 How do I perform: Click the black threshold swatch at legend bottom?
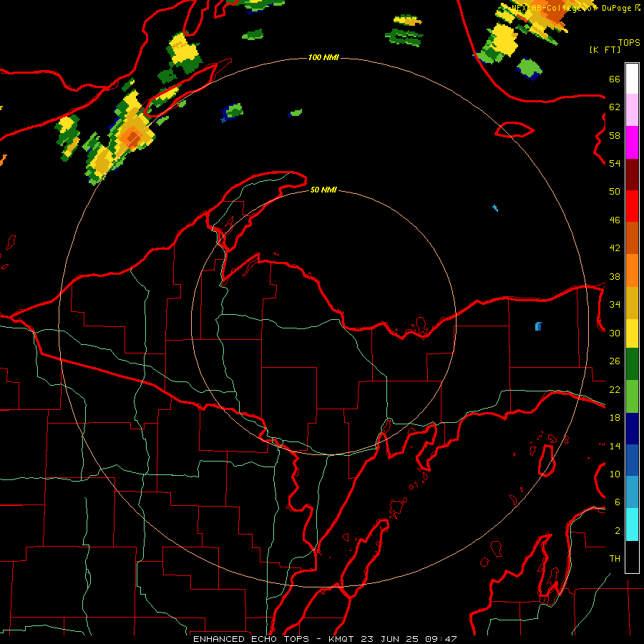pyautogui.click(x=632, y=557)
